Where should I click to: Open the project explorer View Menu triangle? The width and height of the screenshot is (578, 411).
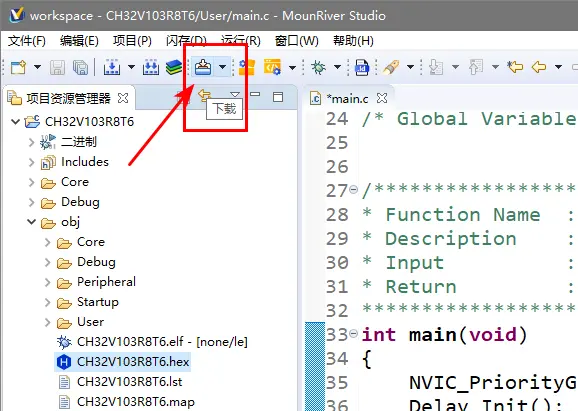click(x=234, y=95)
